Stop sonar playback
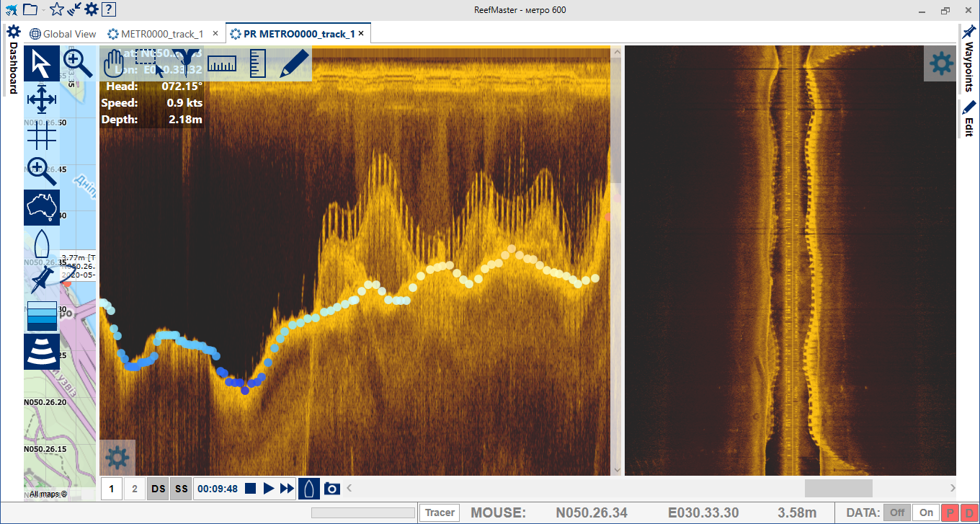This screenshot has width=980, height=524. click(x=250, y=489)
